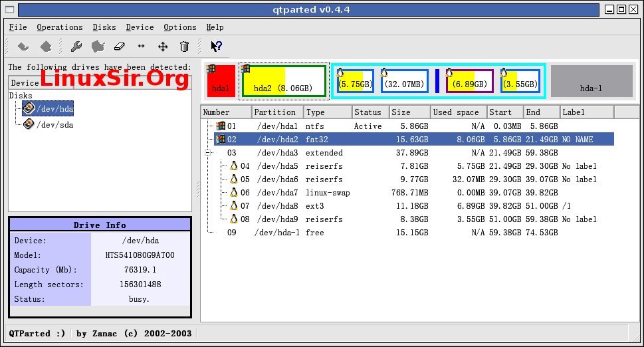This screenshot has height=347, width=644.
Task: Click the Disks root tree label
Action: pyautogui.click(x=21, y=95)
